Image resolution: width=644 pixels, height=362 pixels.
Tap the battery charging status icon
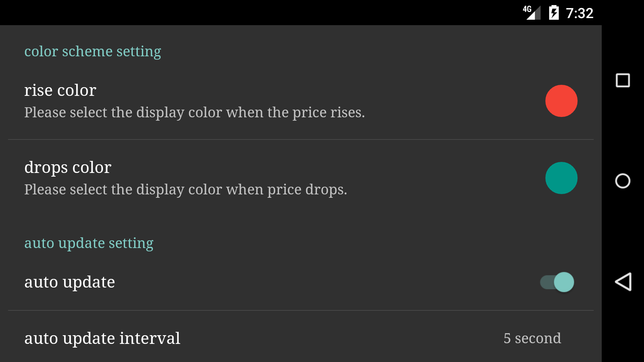coord(553,13)
